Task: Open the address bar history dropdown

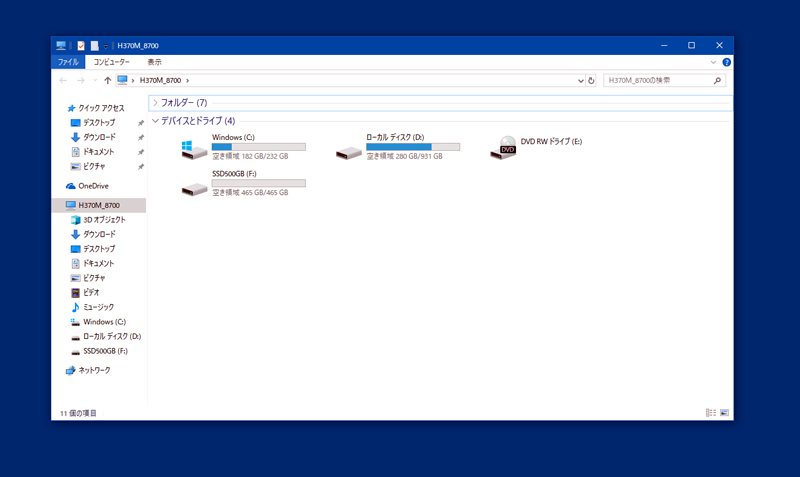Action: pos(581,81)
